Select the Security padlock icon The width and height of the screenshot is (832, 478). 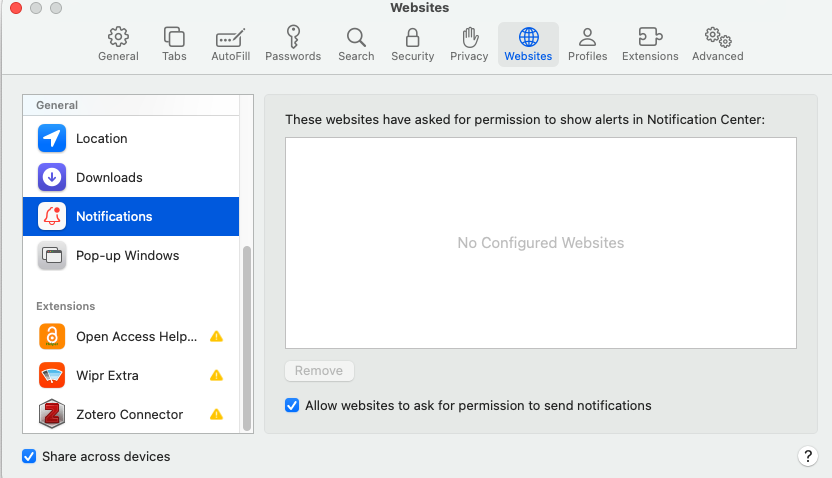(x=412, y=44)
